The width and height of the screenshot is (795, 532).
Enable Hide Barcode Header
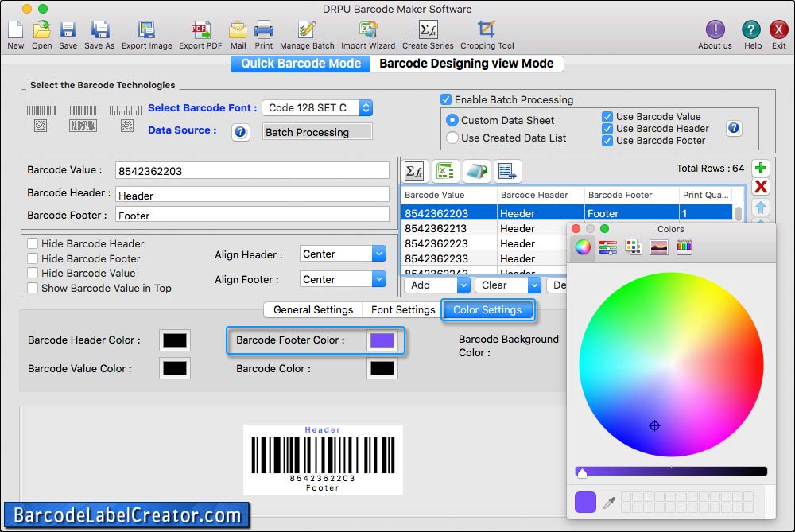(33, 244)
